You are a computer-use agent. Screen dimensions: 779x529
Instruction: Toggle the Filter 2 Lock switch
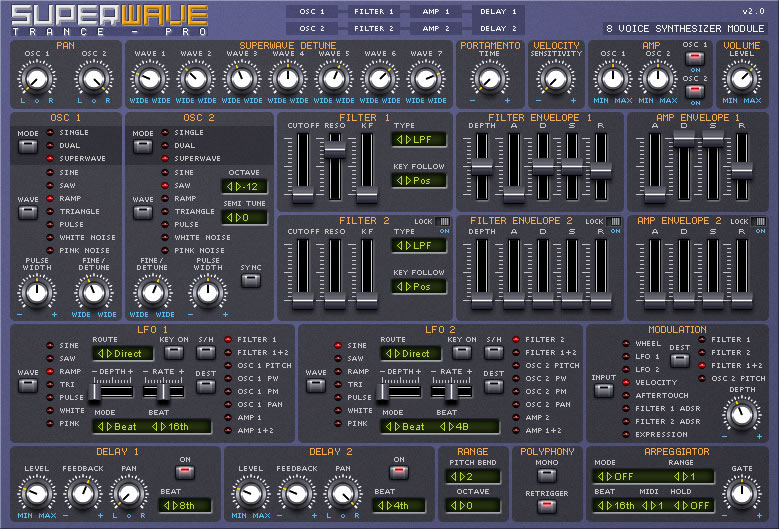click(x=443, y=222)
